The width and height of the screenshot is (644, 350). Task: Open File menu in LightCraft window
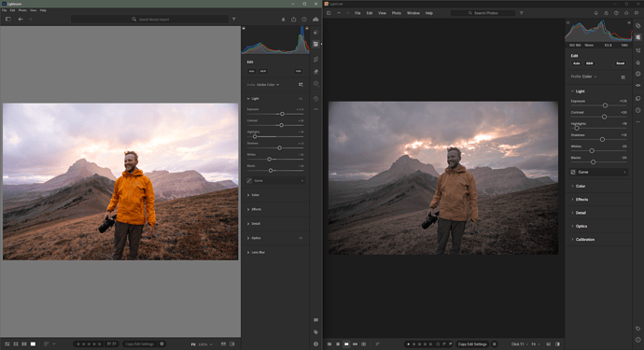point(357,13)
